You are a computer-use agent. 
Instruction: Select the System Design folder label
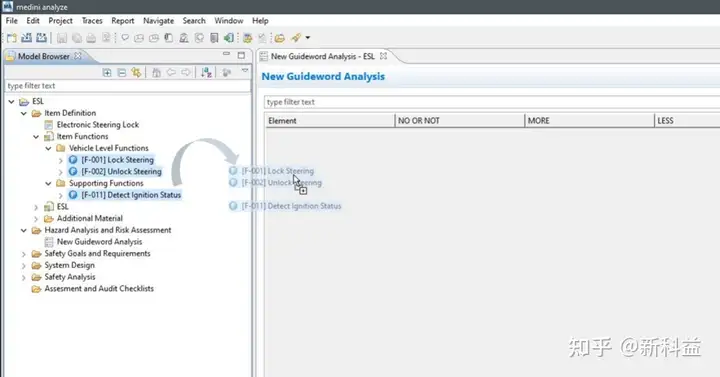coord(69,265)
